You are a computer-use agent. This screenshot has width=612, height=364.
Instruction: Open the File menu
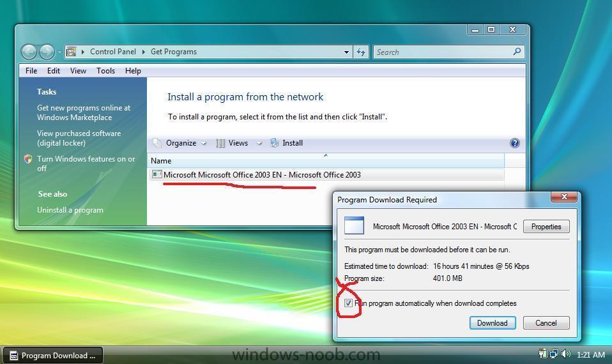(x=31, y=71)
